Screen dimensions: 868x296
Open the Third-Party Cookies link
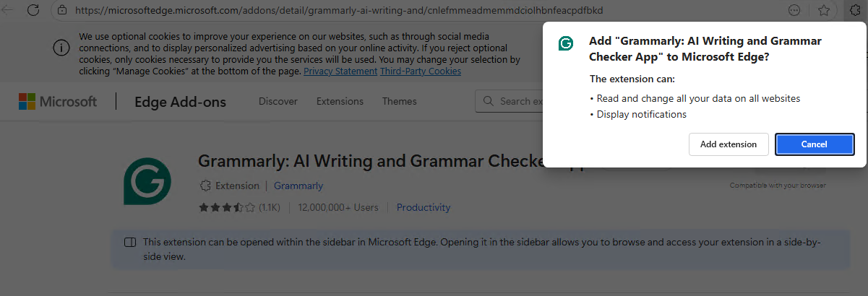[x=421, y=71]
